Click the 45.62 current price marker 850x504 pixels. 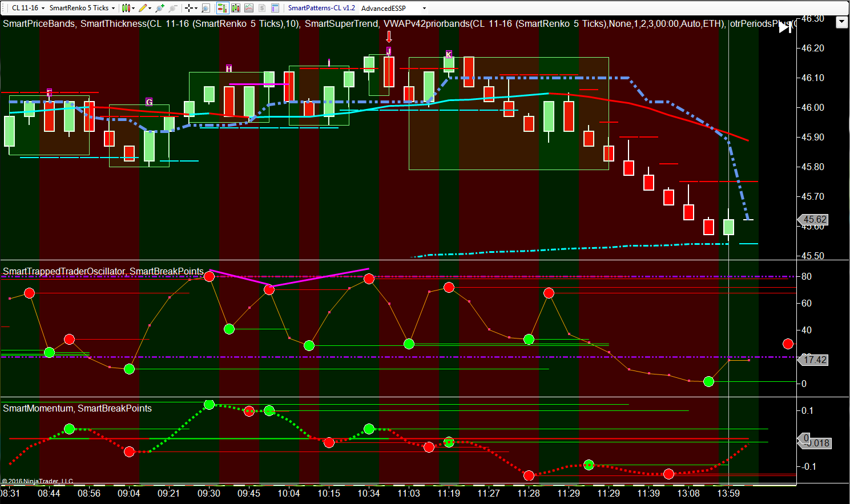click(813, 219)
